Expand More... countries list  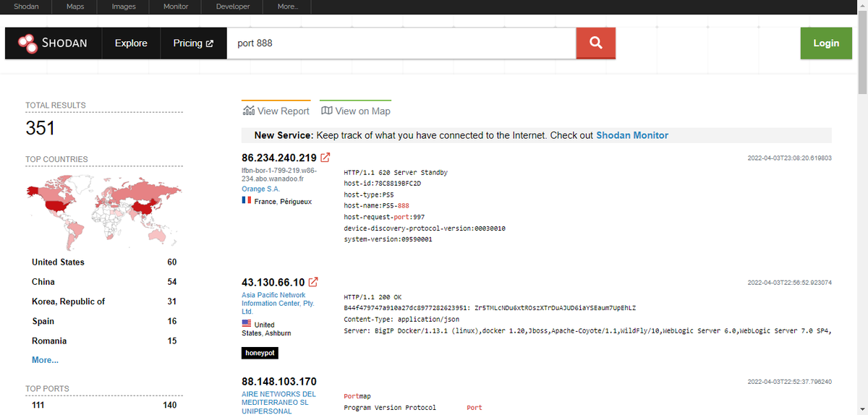click(45, 360)
